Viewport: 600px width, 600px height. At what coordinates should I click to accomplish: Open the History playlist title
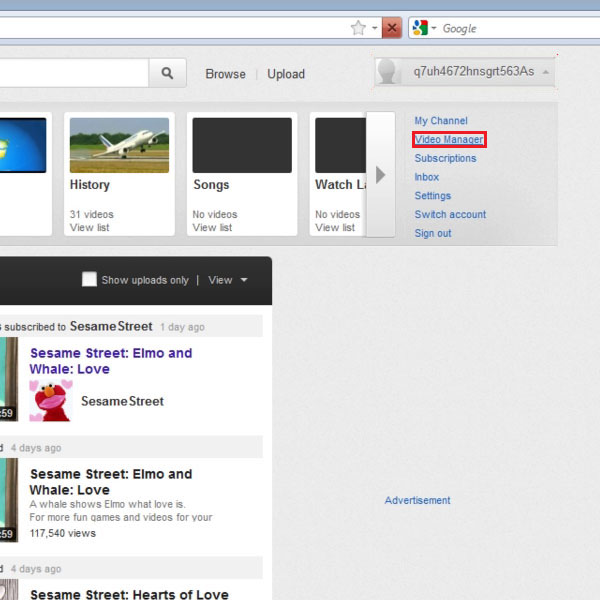[90, 185]
